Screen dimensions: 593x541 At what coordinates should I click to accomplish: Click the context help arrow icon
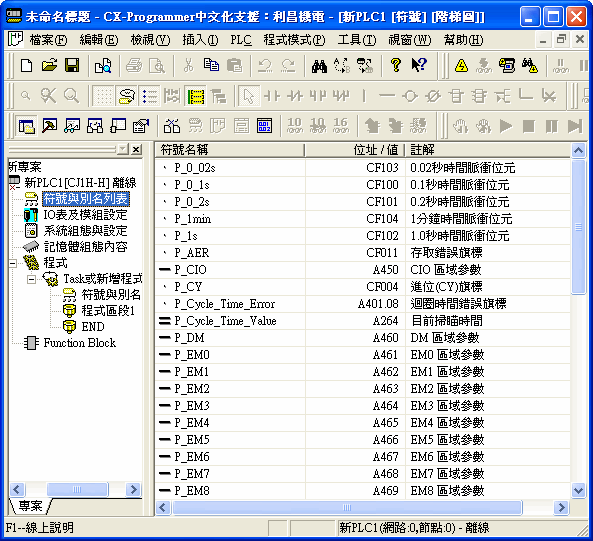pyautogui.click(x=419, y=65)
